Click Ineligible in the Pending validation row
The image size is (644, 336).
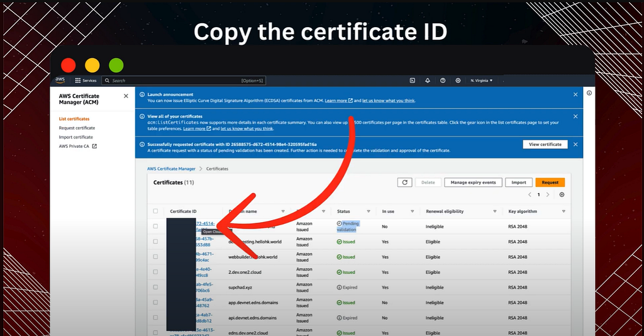click(435, 227)
